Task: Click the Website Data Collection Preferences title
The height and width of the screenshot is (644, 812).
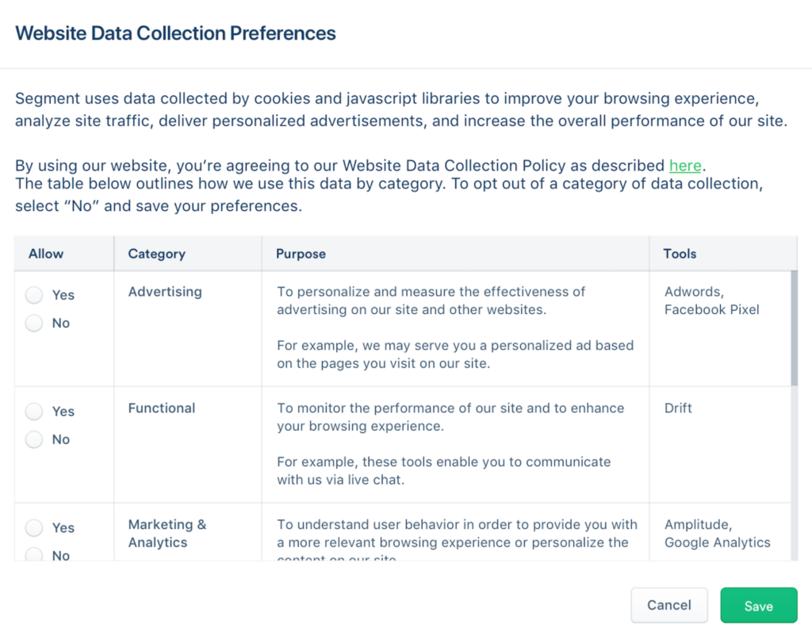Action: [x=175, y=33]
